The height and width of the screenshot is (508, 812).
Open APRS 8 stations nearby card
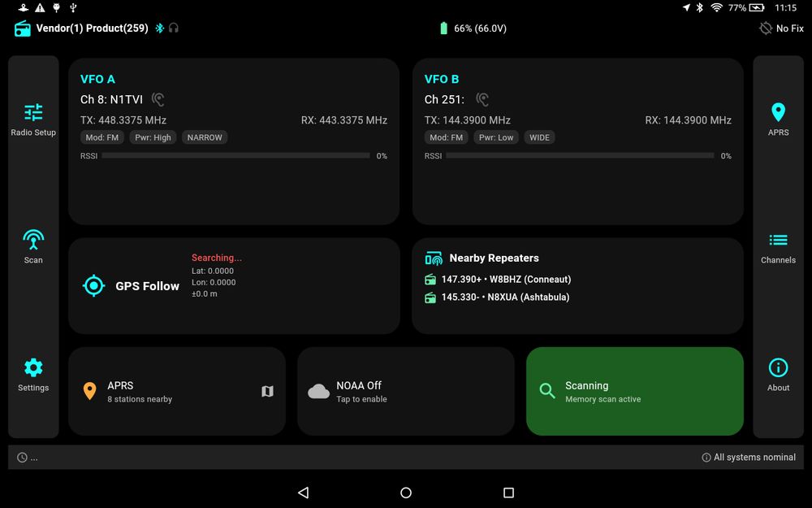[x=176, y=392]
